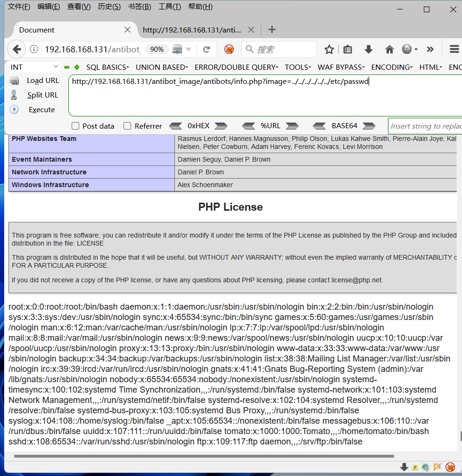The width and height of the screenshot is (462, 476).
Task: Click Insert string to replace field
Action: 425,126
